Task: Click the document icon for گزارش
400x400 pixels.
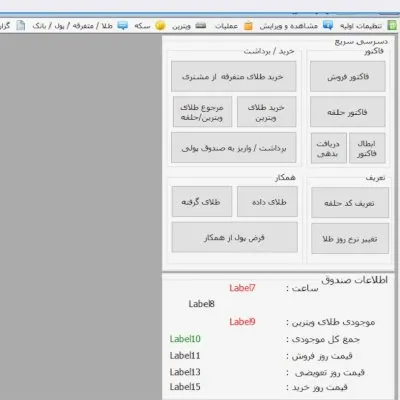Action: (x=21, y=25)
